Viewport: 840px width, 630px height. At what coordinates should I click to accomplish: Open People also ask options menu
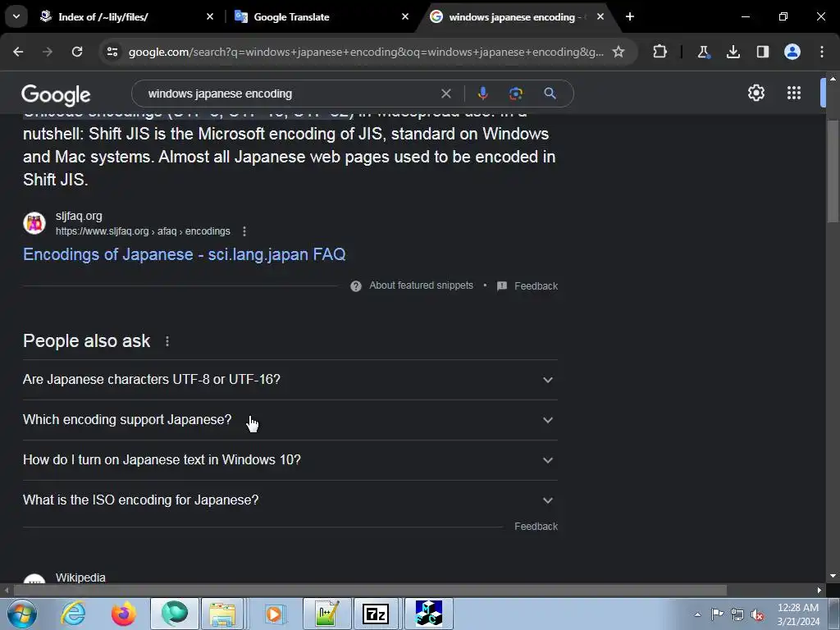167,341
